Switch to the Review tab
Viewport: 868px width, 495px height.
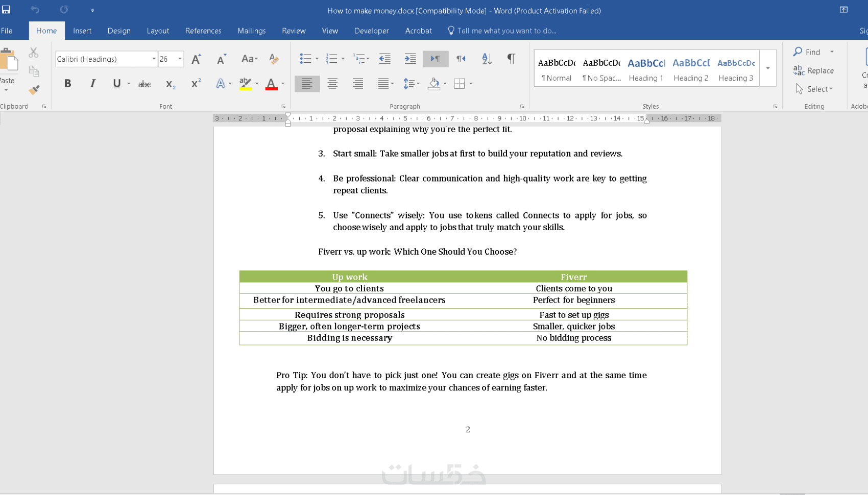(x=294, y=31)
